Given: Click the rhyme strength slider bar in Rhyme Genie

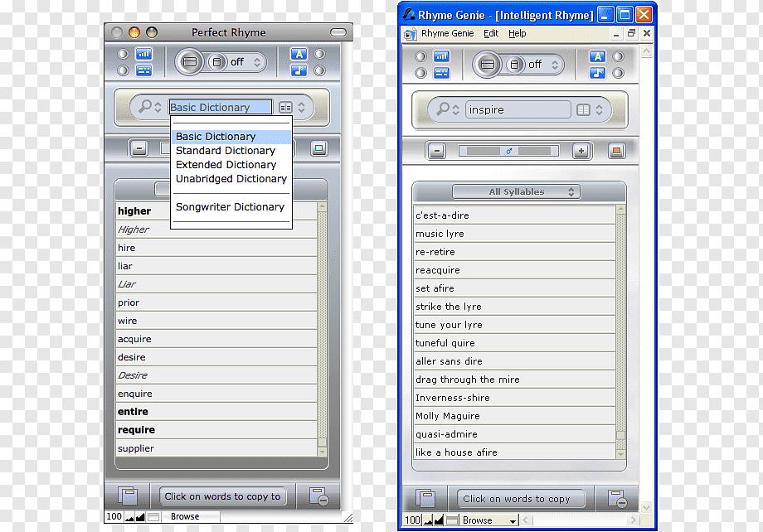Looking at the screenshot, I should tap(508, 152).
